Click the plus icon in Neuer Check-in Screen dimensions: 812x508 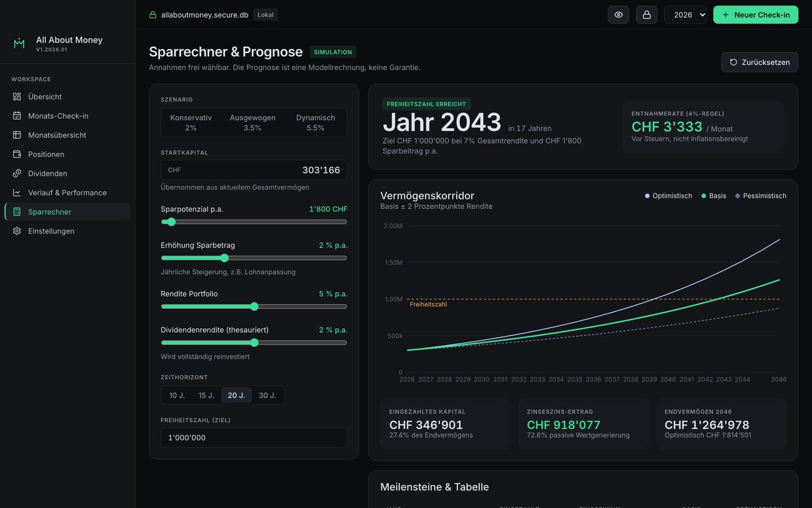726,15
